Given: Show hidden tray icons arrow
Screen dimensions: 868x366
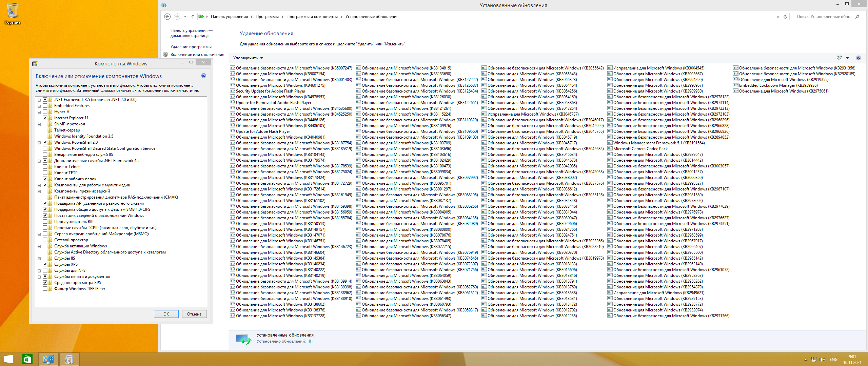Looking at the screenshot, I should (806, 360).
